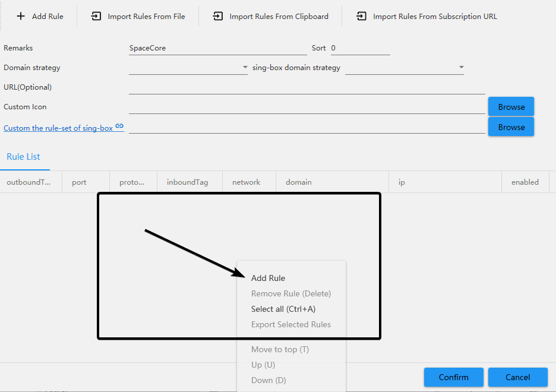Expand the Domain strategy dropdown
556x392 pixels.
pyautogui.click(x=245, y=68)
